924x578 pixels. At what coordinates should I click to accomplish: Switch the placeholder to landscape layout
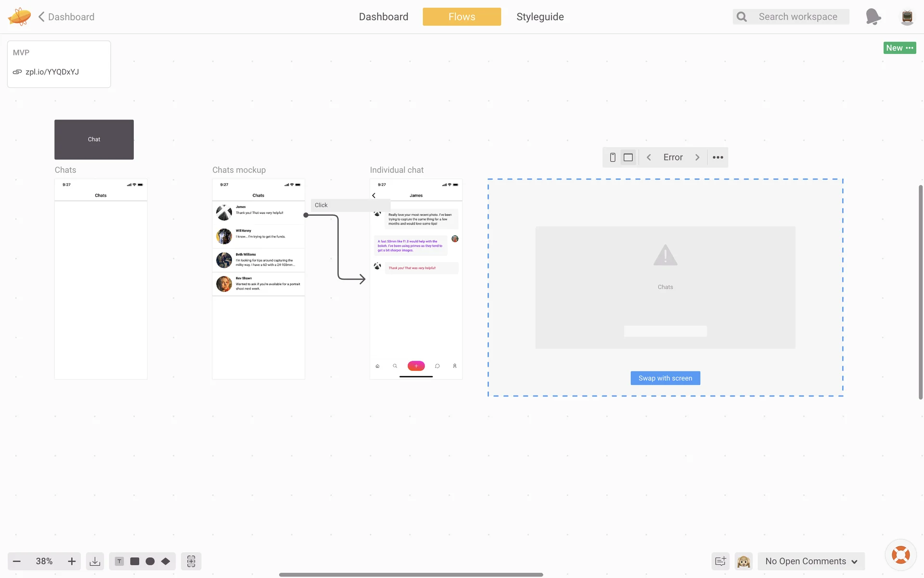click(x=628, y=158)
